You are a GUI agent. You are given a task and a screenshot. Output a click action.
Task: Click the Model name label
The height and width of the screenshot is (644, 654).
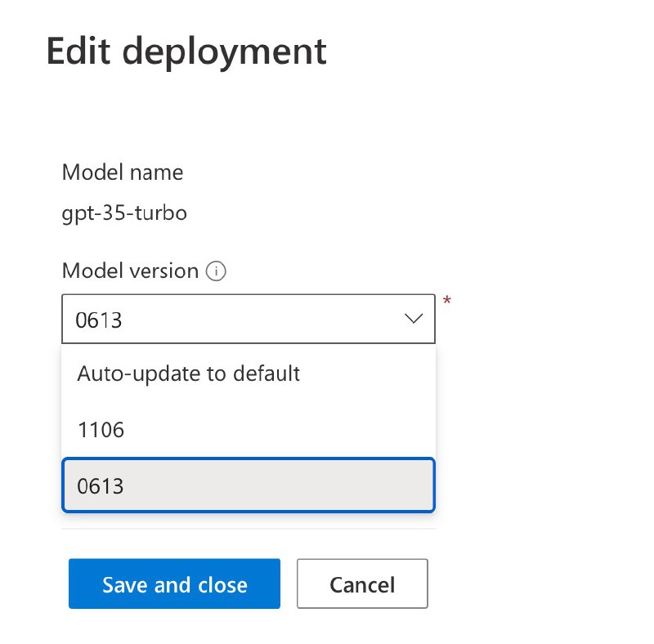[x=123, y=172]
